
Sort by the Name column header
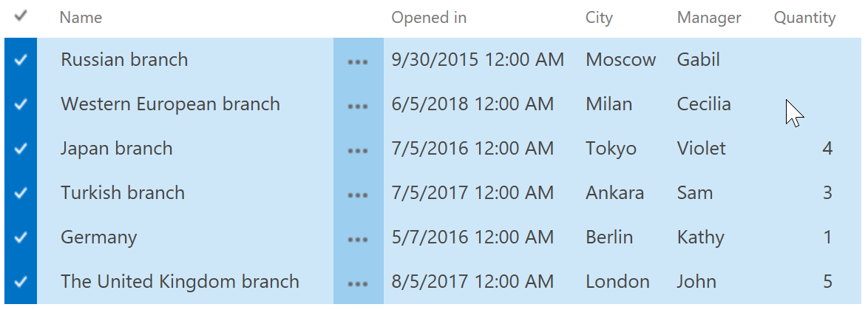(81, 18)
